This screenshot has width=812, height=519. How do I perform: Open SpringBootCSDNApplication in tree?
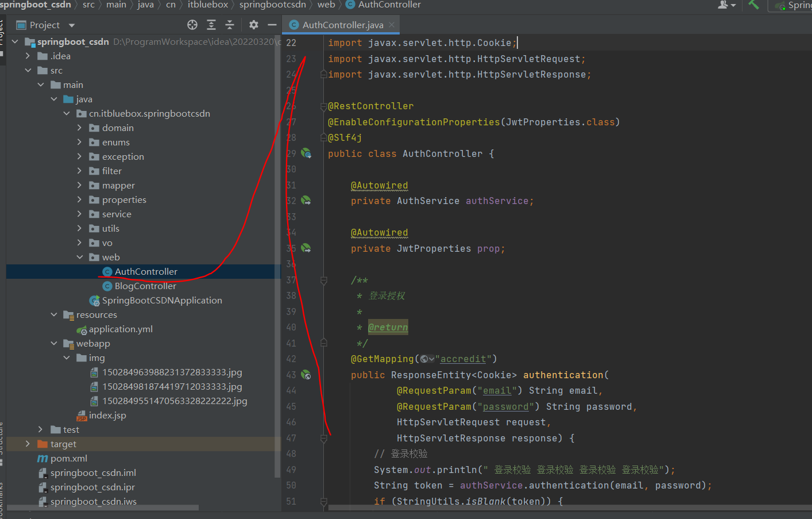(x=162, y=300)
